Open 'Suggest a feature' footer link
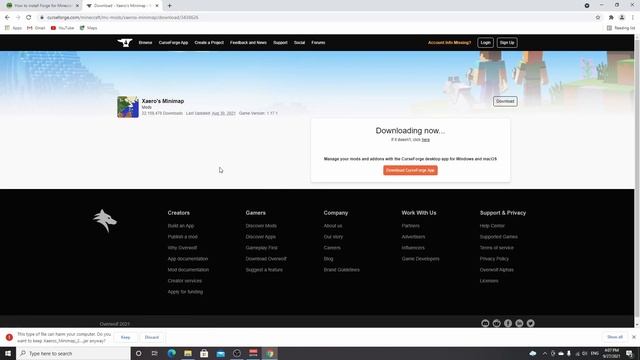 point(264,270)
